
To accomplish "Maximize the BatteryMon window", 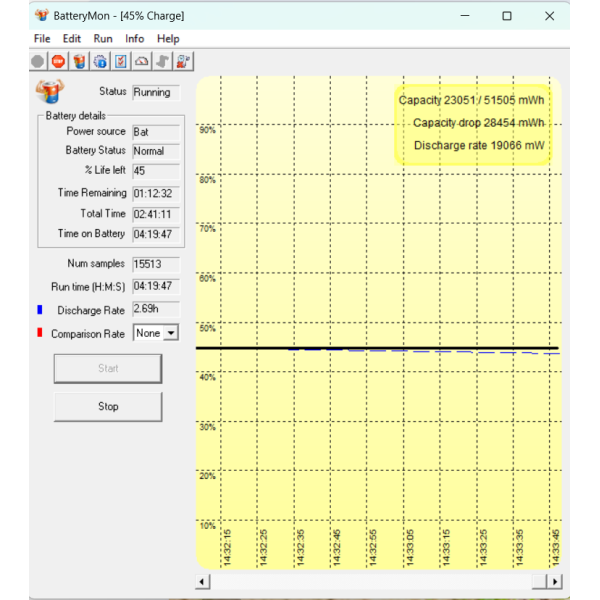I will pyautogui.click(x=507, y=16).
